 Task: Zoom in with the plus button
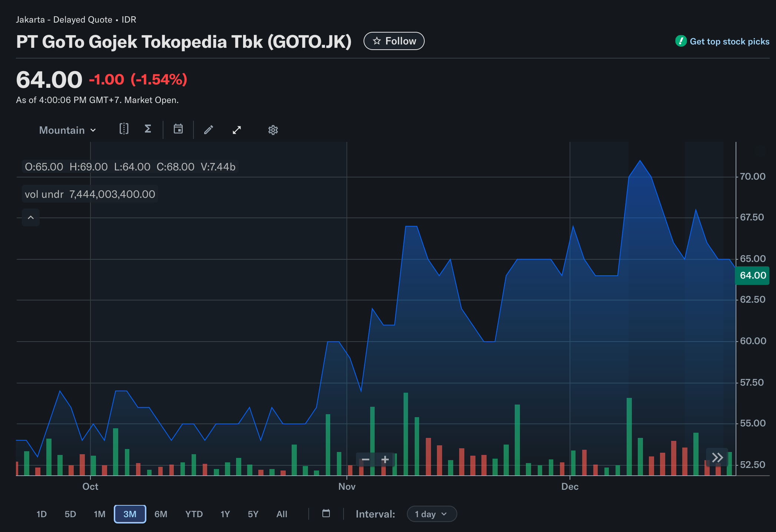click(385, 460)
